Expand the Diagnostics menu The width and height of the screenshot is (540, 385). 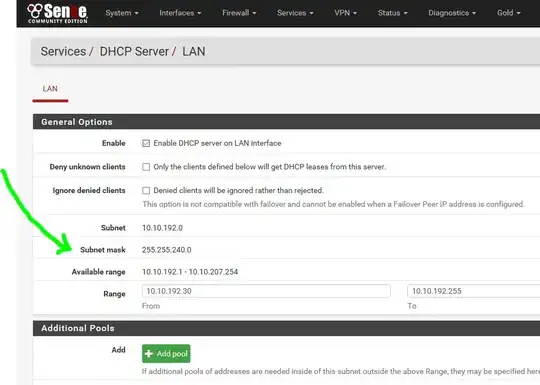452,13
